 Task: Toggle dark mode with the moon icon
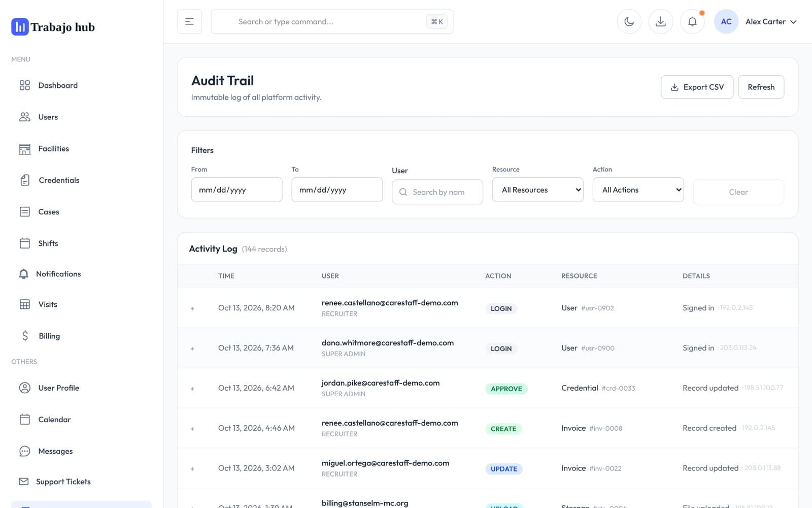click(x=629, y=21)
